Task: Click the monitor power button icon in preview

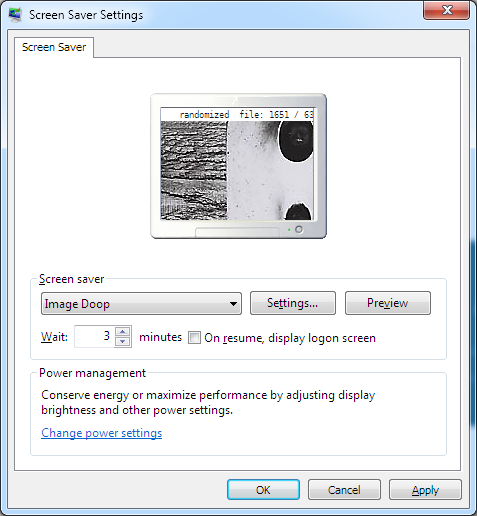Action: pyautogui.click(x=299, y=229)
